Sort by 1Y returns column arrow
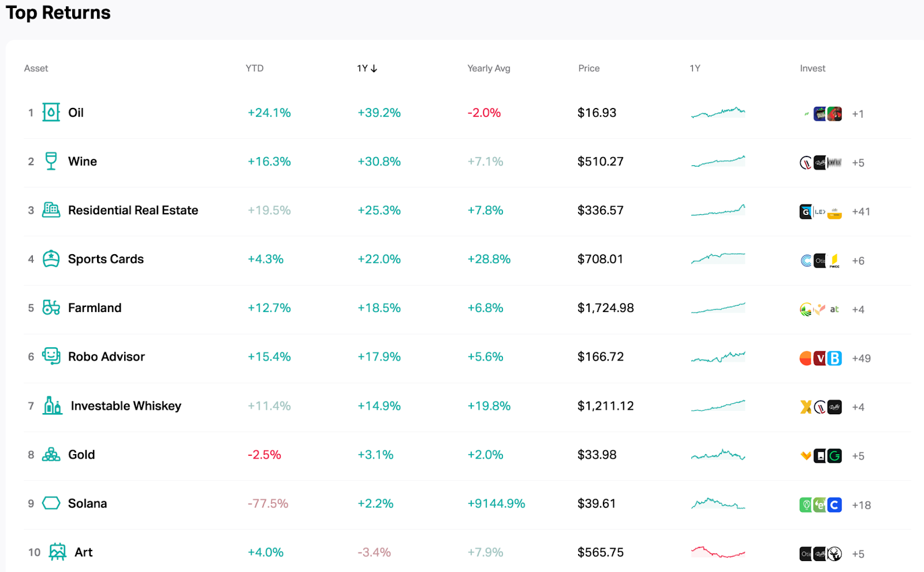 point(374,68)
